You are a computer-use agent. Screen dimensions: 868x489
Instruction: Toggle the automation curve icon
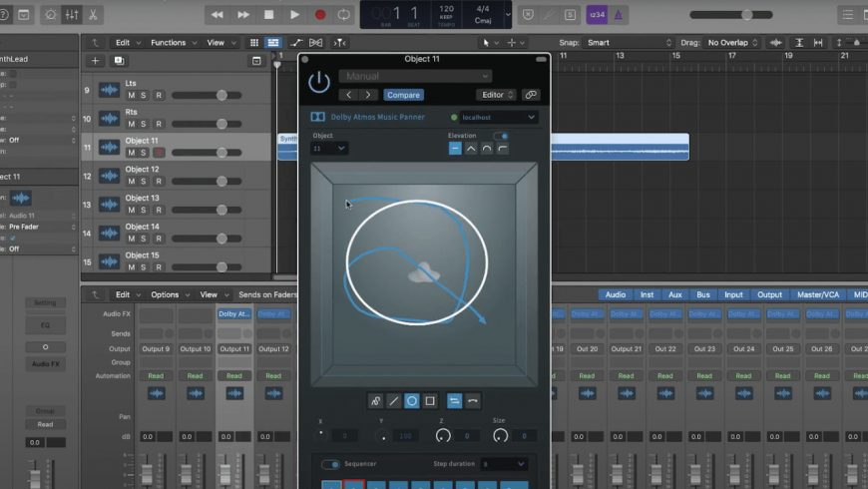coord(296,43)
